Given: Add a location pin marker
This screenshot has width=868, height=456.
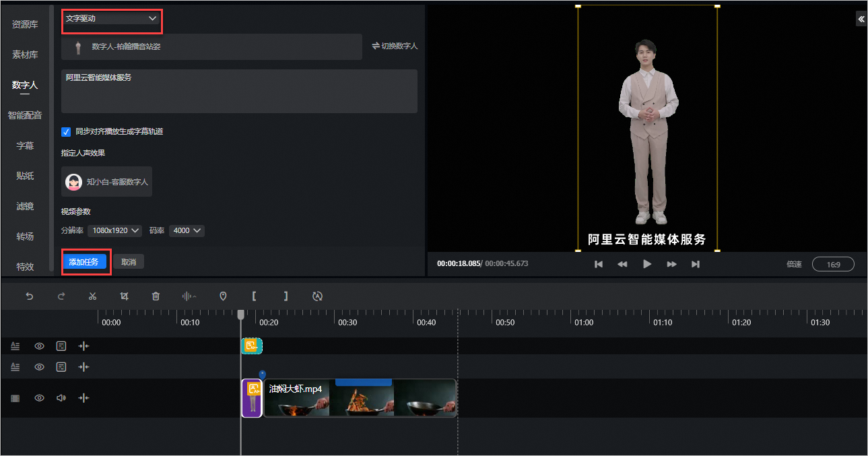Looking at the screenshot, I should [x=223, y=296].
